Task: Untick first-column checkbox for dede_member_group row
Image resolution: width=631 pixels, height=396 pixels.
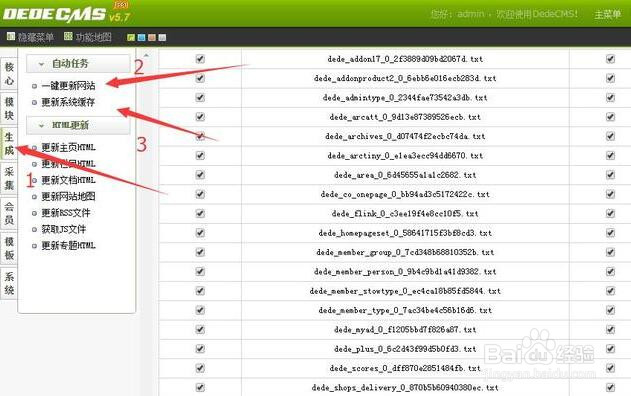Action: (200, 252)
